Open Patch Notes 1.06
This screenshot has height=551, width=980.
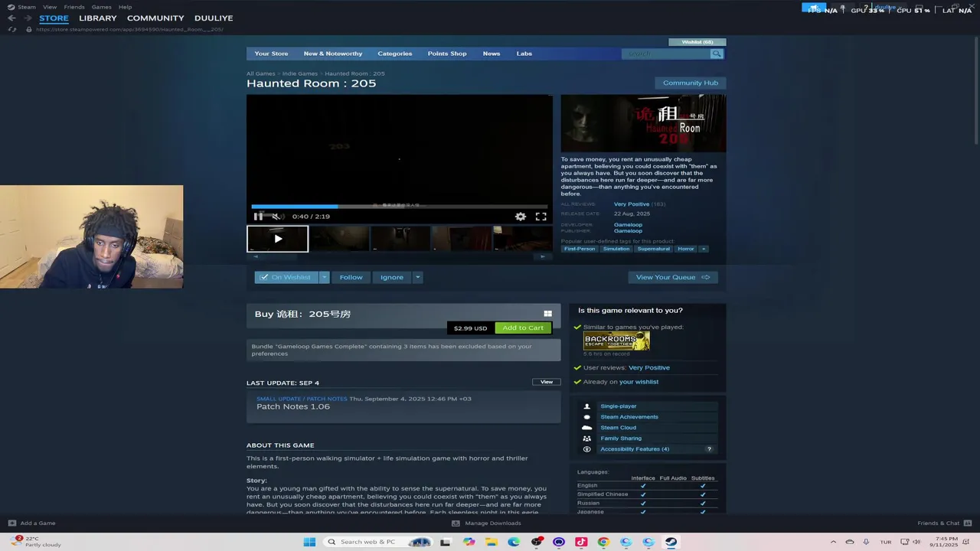293,406
